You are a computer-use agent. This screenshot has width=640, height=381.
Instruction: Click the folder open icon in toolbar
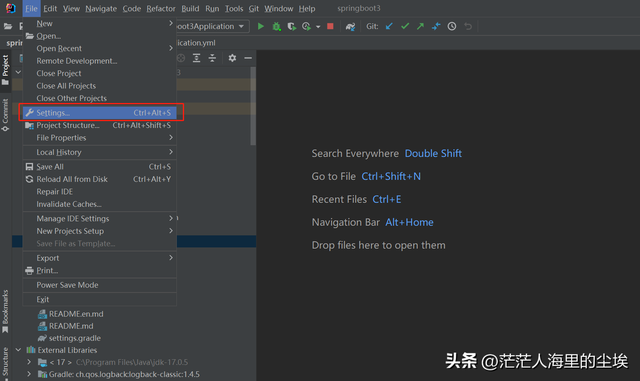coord(8,27)
